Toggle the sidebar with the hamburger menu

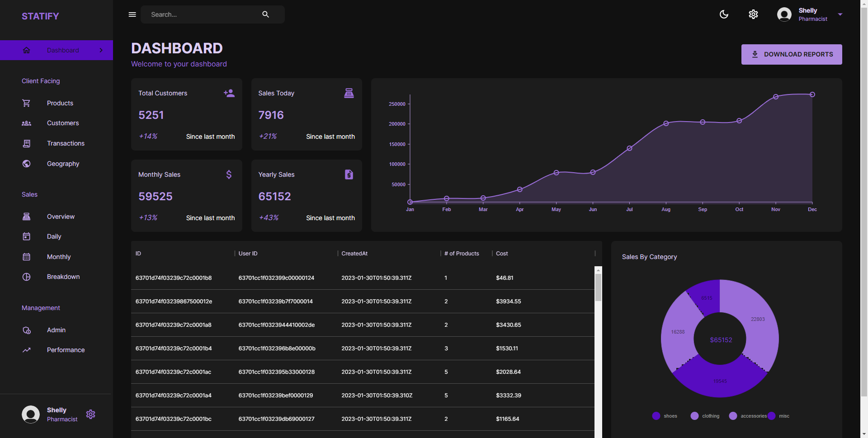pos(132,14)
